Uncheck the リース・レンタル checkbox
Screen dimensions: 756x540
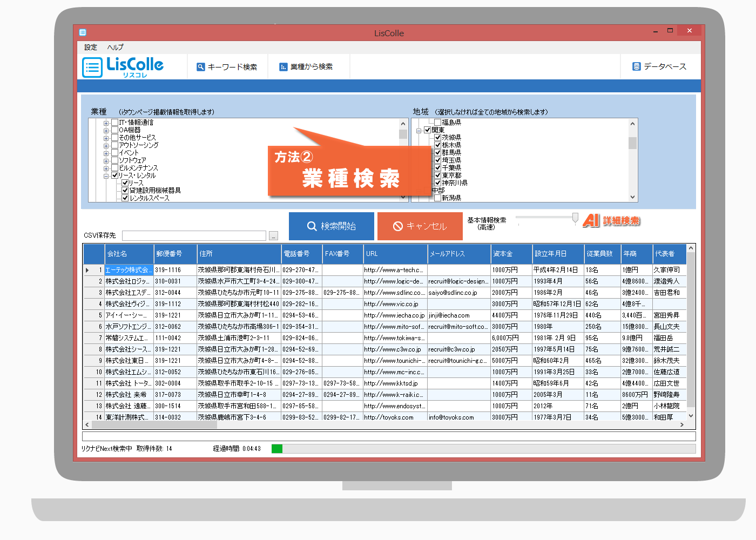(114, 175)
